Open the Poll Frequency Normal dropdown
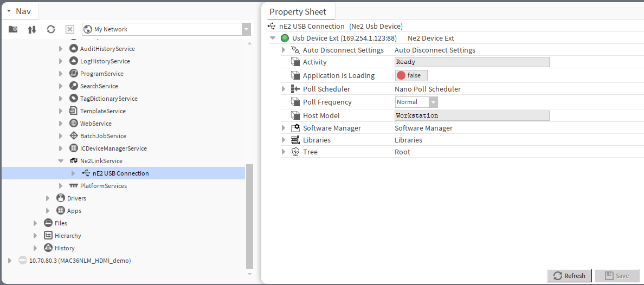Image resolution: width=644 pixels, height=285 pixels. 433,102
